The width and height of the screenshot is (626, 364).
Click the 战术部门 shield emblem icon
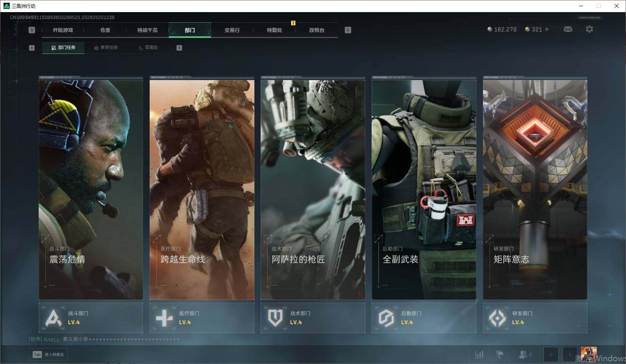tap(275, 318)
